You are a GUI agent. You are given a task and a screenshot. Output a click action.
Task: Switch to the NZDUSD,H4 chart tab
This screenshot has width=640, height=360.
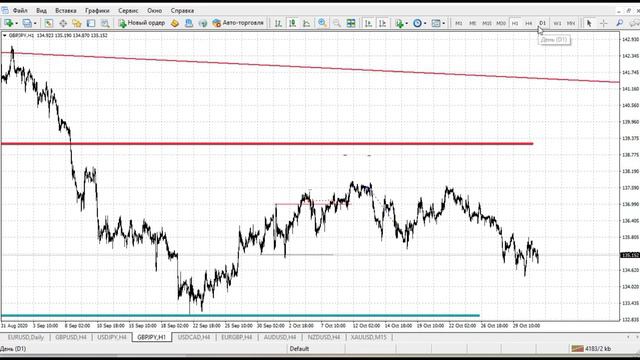pos(324,338)
